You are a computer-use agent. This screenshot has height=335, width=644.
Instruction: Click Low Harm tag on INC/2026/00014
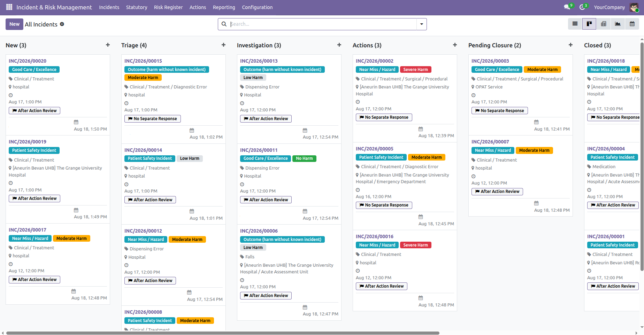(x=190, y=158)
